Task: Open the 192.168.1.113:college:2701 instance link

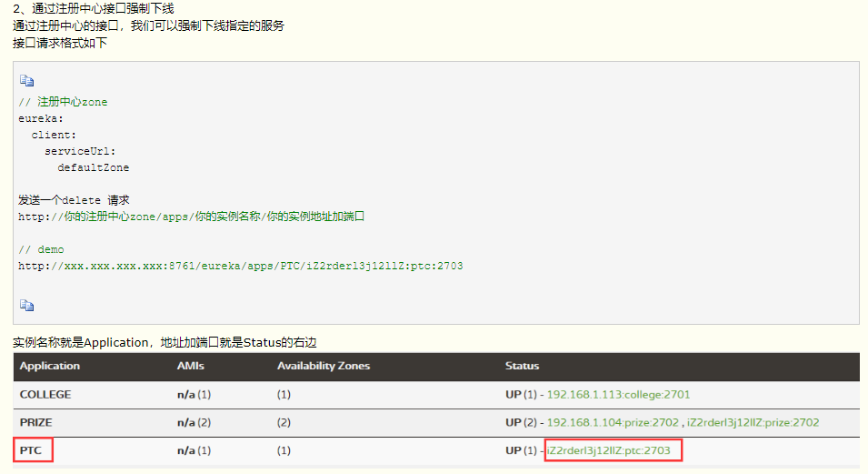Action: pos(618,395)
